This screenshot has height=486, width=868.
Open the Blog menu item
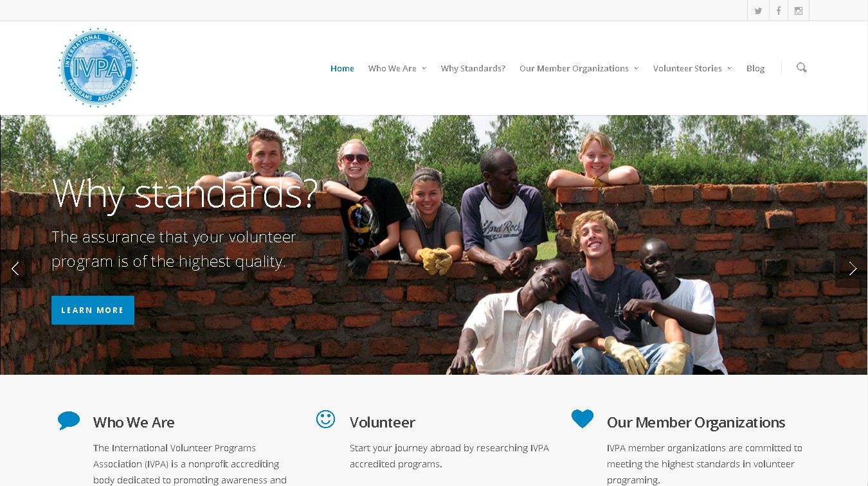[755, 68]
